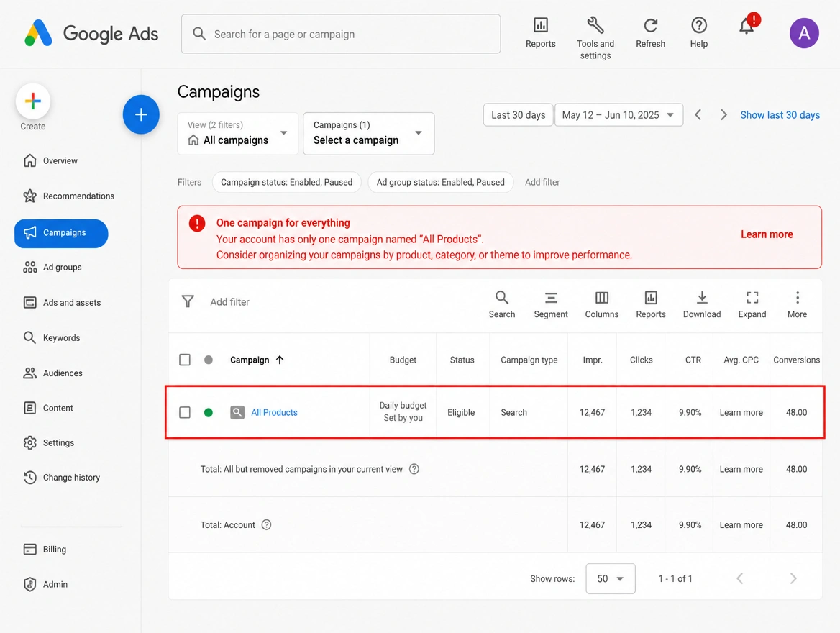Select Campaigns in sidebar

click(61, 233)
